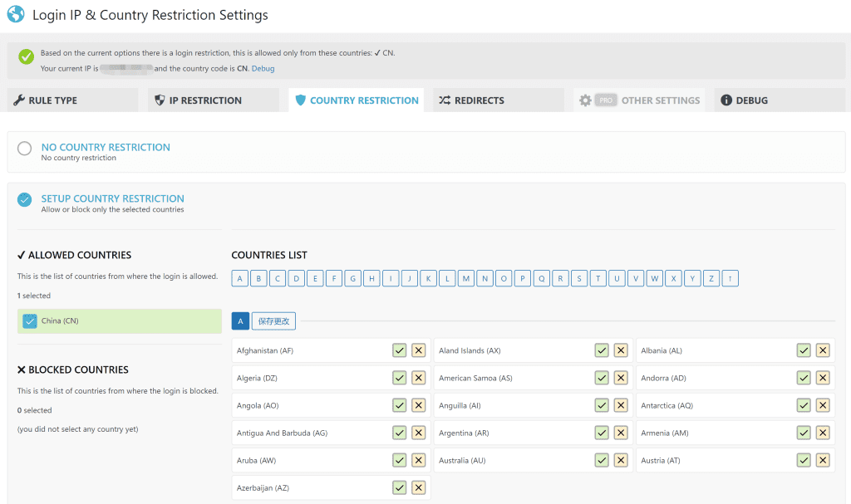Click the allow checkmark for Azerbaijan

click(400, 487)
